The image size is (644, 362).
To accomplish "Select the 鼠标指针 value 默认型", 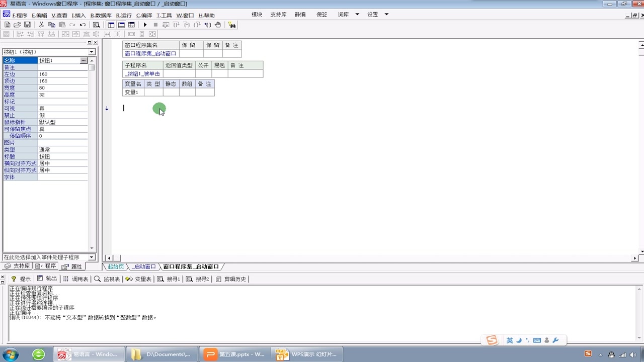I will (63, 122).
